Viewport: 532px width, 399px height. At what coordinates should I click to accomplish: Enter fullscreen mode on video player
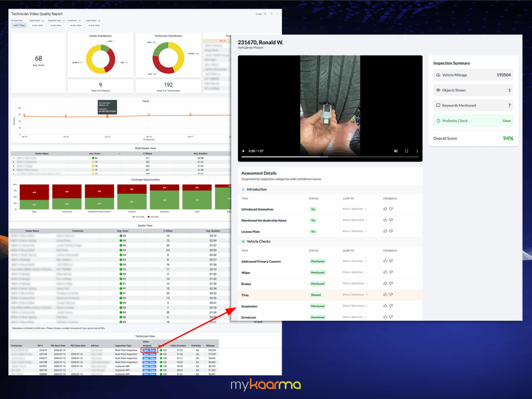[x=406, y=151]
